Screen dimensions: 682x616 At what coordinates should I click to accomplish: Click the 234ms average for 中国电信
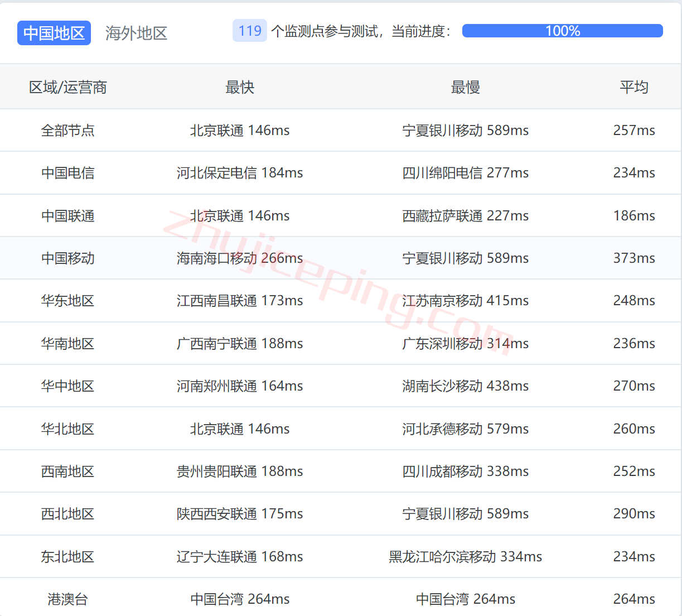[634, 173]
